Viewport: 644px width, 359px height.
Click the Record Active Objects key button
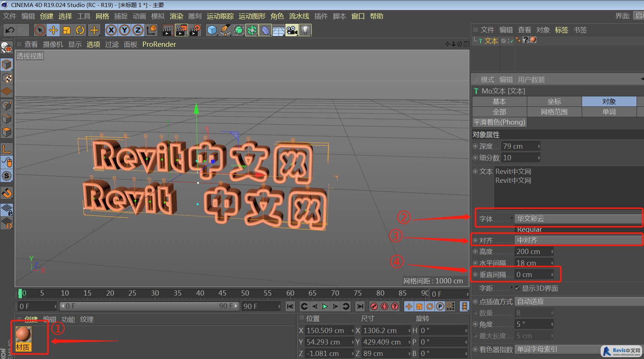(x=374, y=306)
